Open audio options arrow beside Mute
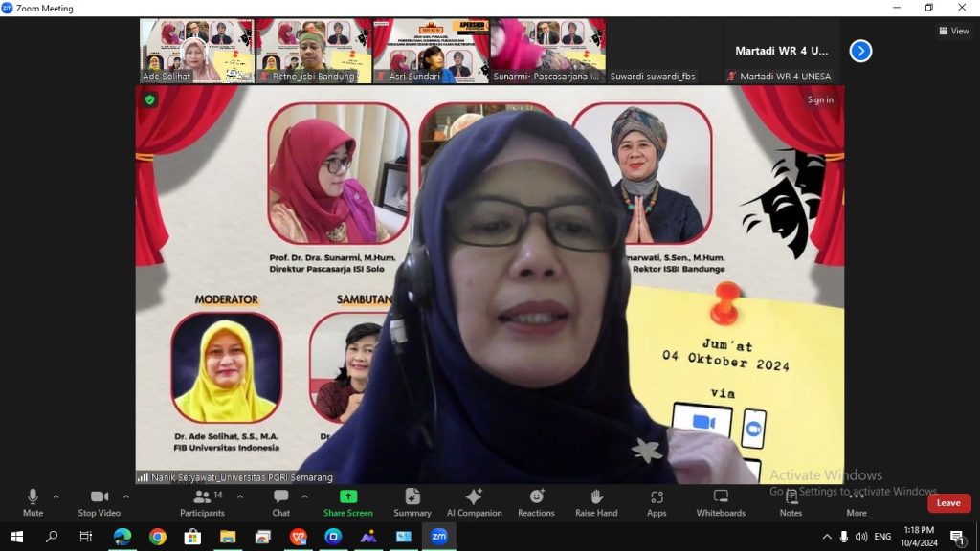The image size is (980, 551). point(56,497)
